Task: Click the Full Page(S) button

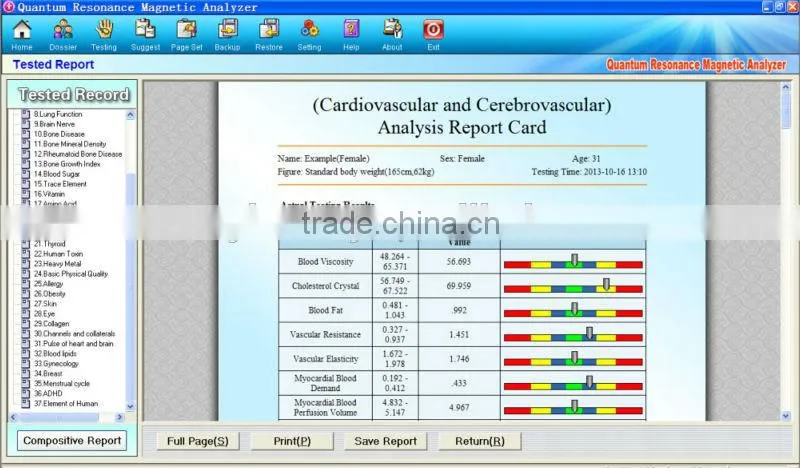Action: pyautogui.click(x=197, y=441)
